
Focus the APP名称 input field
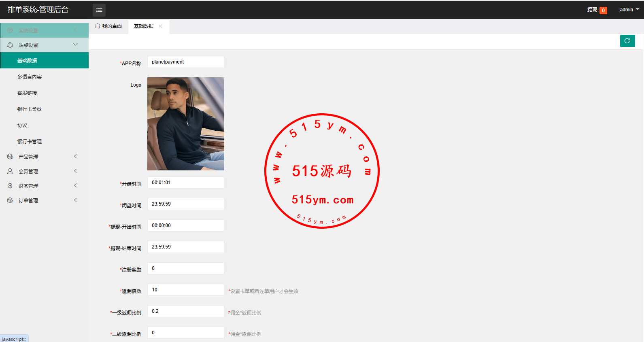[x=186, y=62]
